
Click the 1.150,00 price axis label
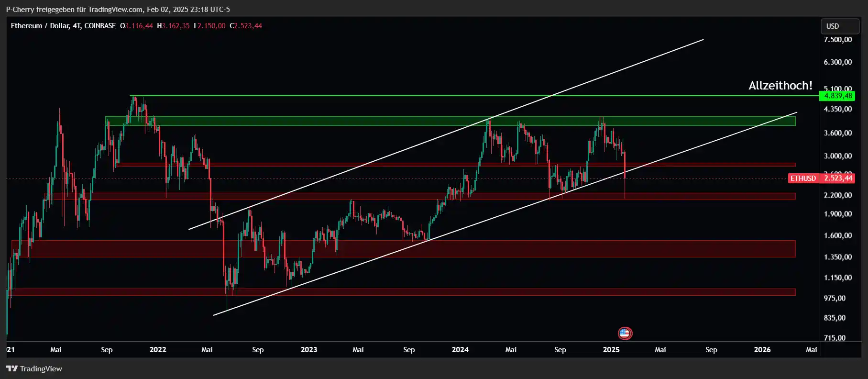click(x=838, y=278)
